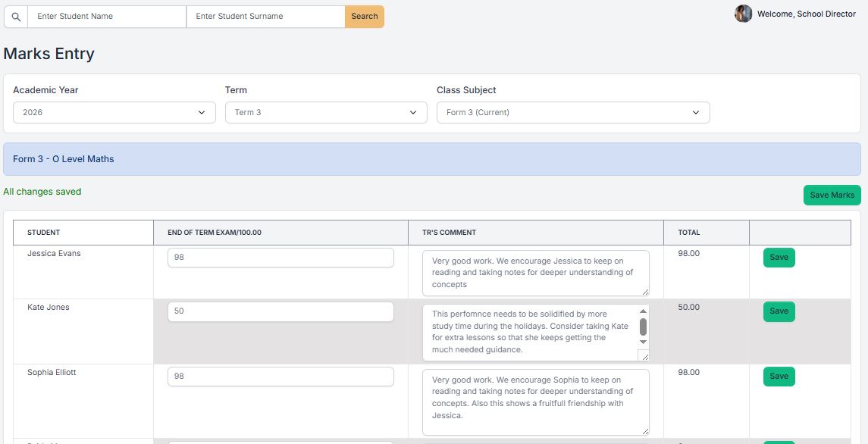Click the Marks Entry page heading
Screen dimensions: 868x444
(49, 55)
